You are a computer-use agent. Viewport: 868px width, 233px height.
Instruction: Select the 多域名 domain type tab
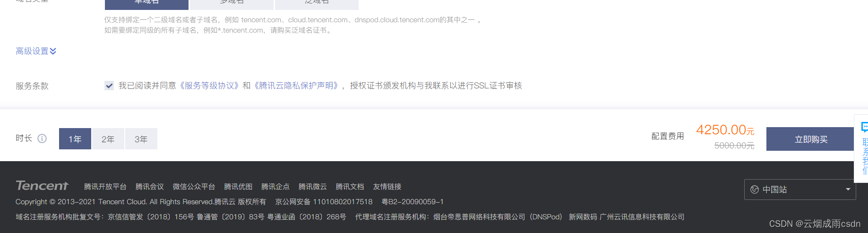coord(232,4)
